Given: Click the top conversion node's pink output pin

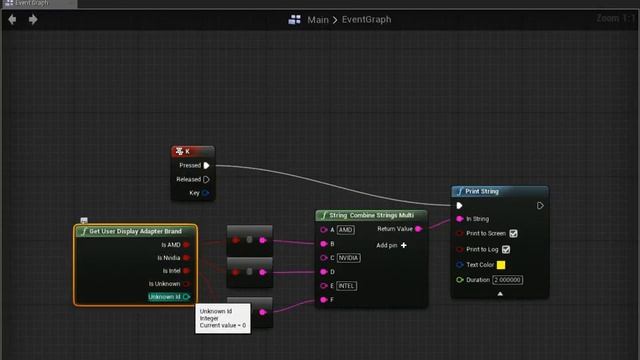Looking at the screenshot, I should pyautogui.click(x=263, y=240).
